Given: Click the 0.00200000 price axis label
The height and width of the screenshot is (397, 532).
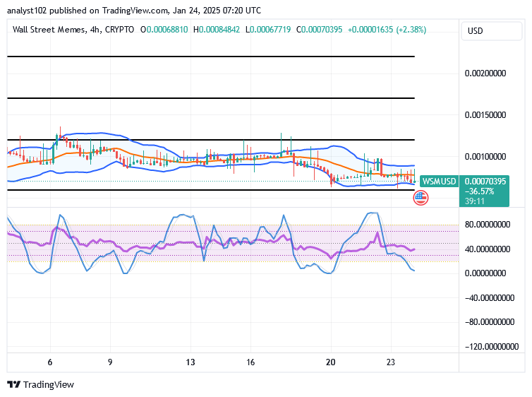Looking at the screenshot, I should pos(485,73).
